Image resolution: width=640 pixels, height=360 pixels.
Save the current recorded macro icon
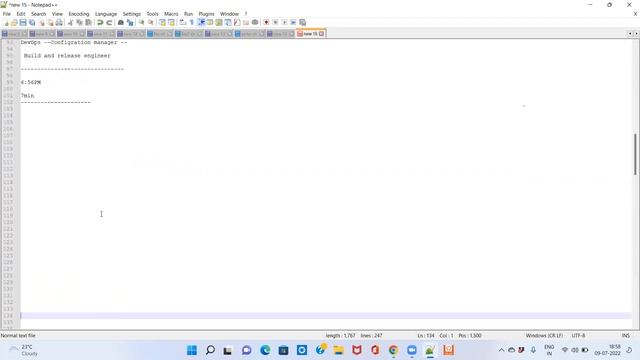(302, 22)
